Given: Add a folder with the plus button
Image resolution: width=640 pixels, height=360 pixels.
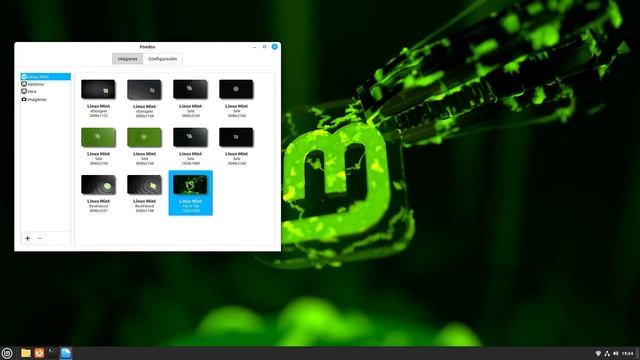Looking at the screenshot, I should pyautogui.click(x=27, y=238).
